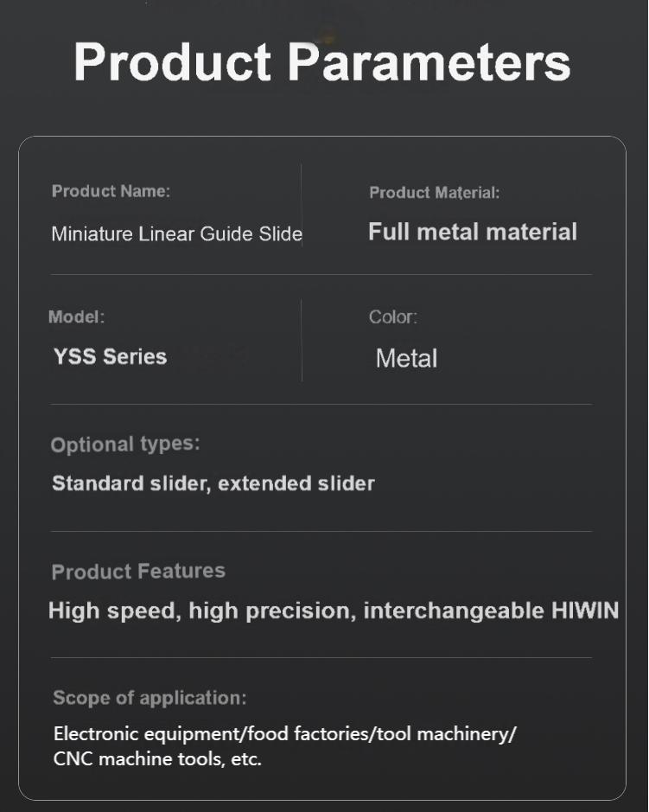Image resolution: width=649 pixels, height=812 pixels.
Task: Select the Model label
Action: coord(77,316)
